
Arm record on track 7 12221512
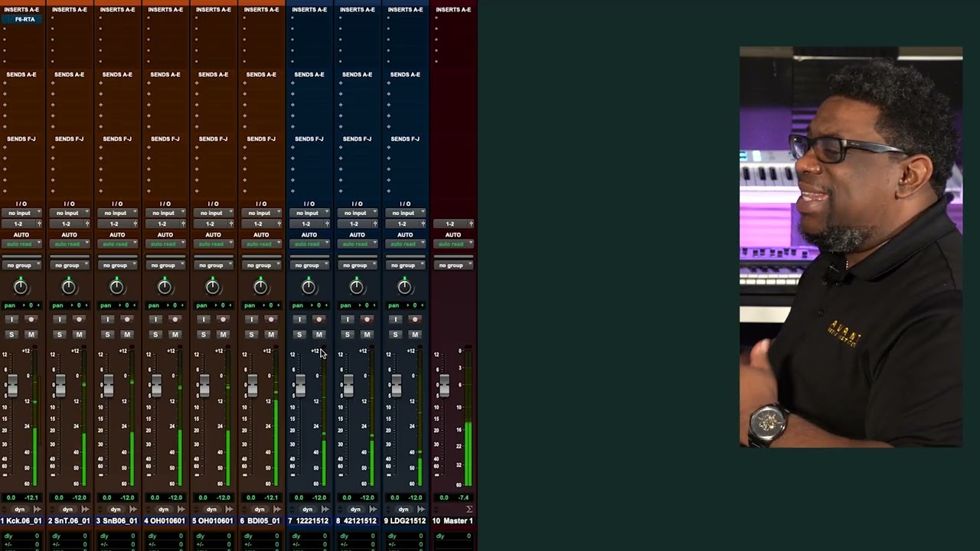(319, 319)
